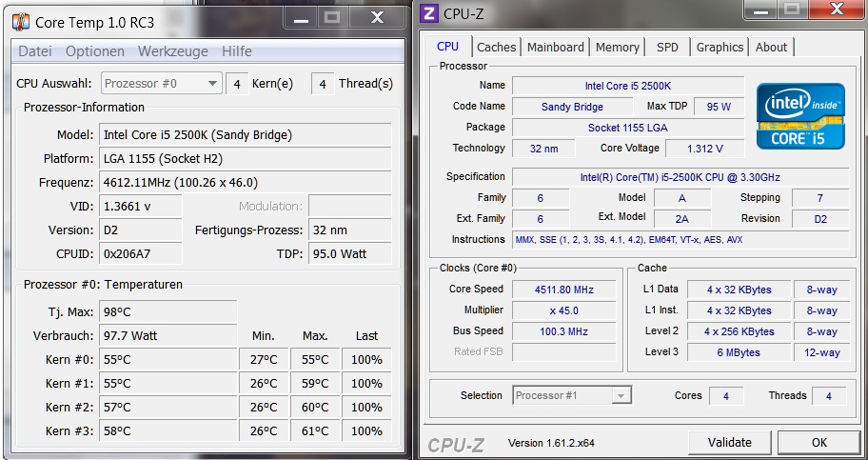868x460 pixels.
Task: Click the Name field Intel Core i5 2500K in CPU-Z
Action: pyautogui.click(x=628, y=86)
